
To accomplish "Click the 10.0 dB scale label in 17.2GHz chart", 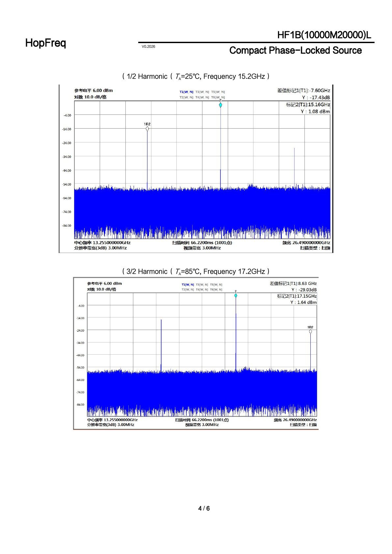I will coord(102,289).
